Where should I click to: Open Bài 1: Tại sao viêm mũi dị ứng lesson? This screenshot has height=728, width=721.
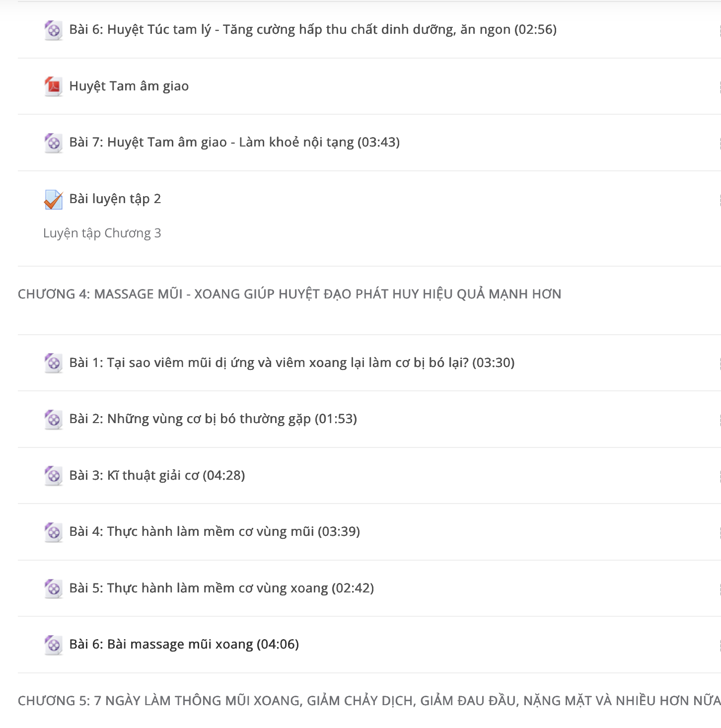tap(292, 363)
